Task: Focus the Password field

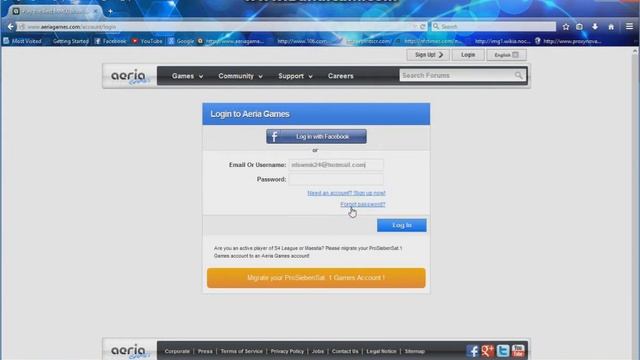Action: 336,179
